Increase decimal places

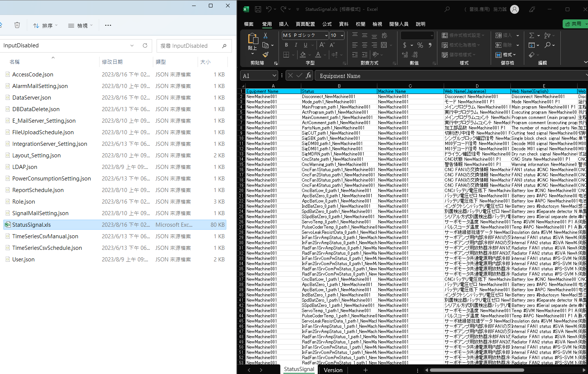point(405,55)
